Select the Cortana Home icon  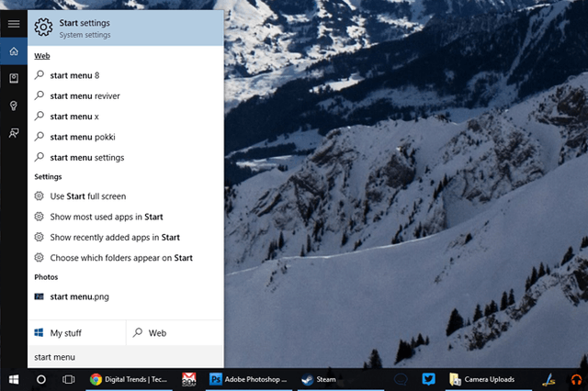[14, 51]
